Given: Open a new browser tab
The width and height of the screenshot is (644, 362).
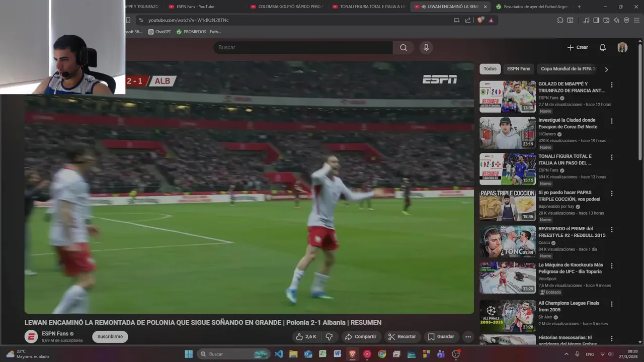Looking at the screenshot, I should 579,7.
